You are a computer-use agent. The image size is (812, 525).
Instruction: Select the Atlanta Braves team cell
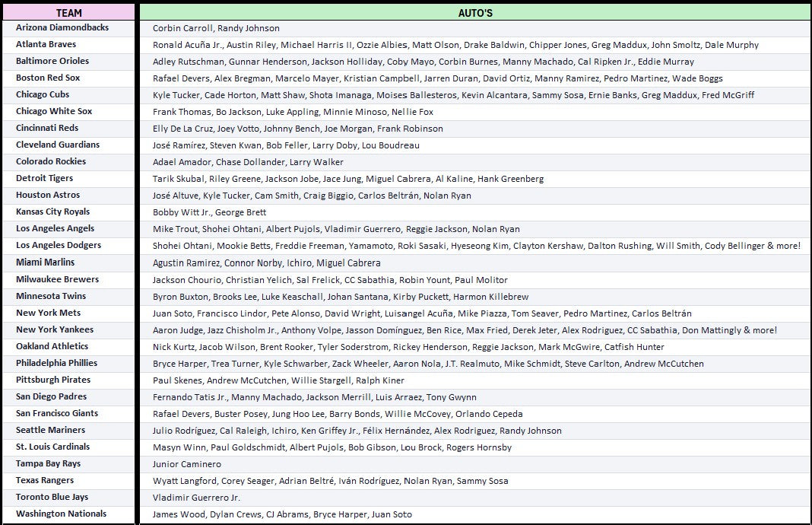(68, 45)
